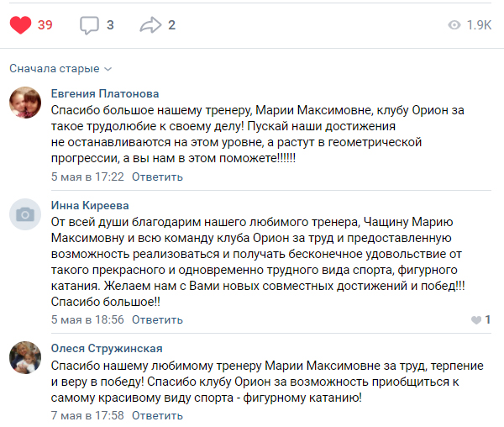Open Инна Киреева's profile name link
This screenshot has width=504, height=427.
[90, 205]
